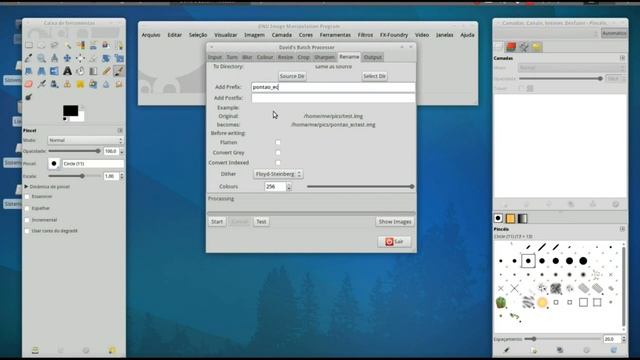Select the Blend gradient tool

93,71
